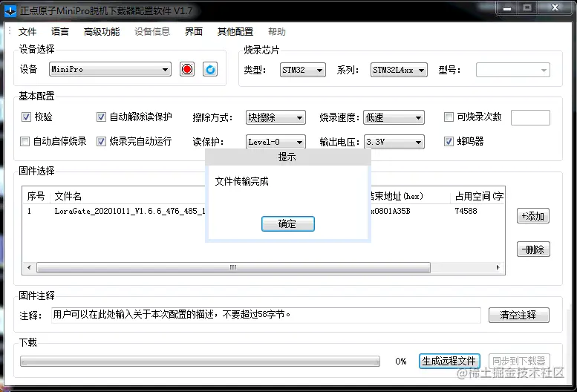Screen dimensions: 577x392
Task: Open the 高级功能 menu
Action: point(102,32)
